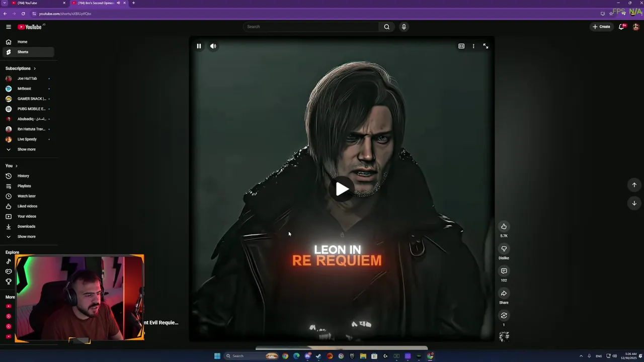This screenshot has width=644, height=362.
Task: Reload the page
Action: pos(23,14)
